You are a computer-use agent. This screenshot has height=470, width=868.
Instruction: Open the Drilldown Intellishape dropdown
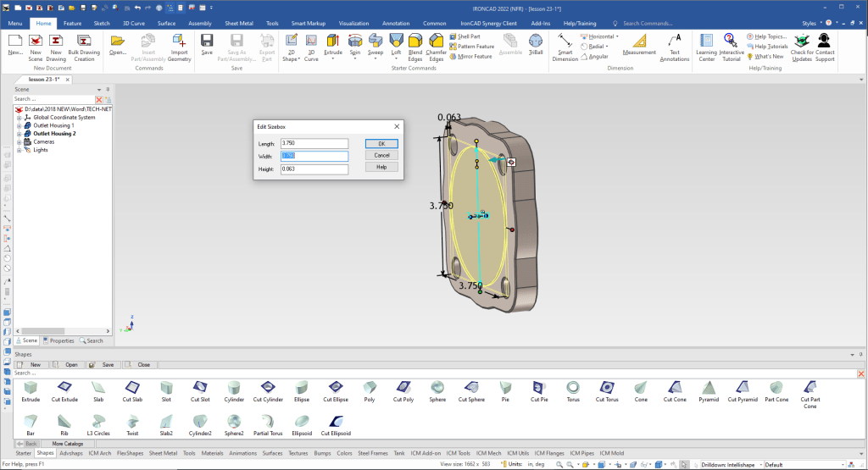pos(758,464)
